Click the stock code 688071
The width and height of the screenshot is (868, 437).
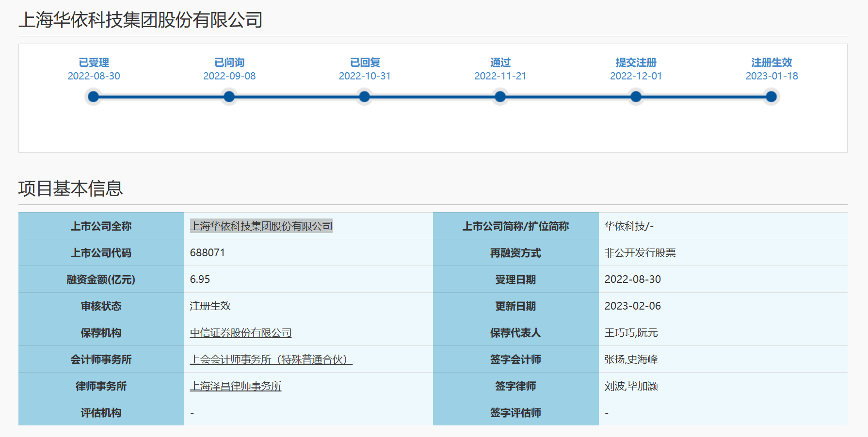(x=208, y=253)
